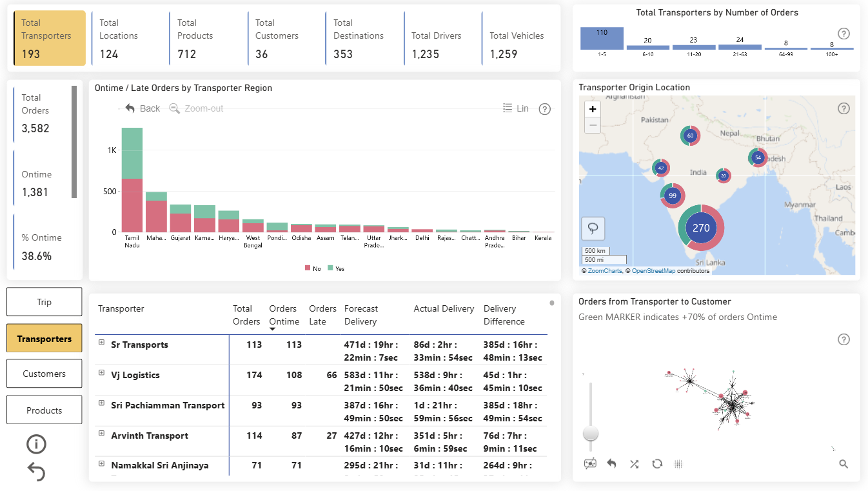The image size is (868, 491).
Task: Click the shuffle icon in the network chart toolbar
Action: (x=635, y=463)
